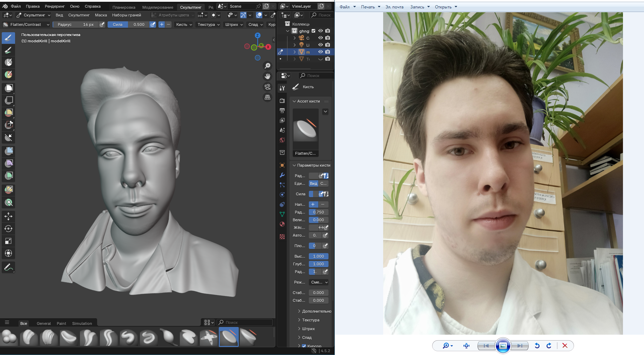Uncheck the ghng collection checkbox
This screenshot has height=355, width=644.
[313, 31]
